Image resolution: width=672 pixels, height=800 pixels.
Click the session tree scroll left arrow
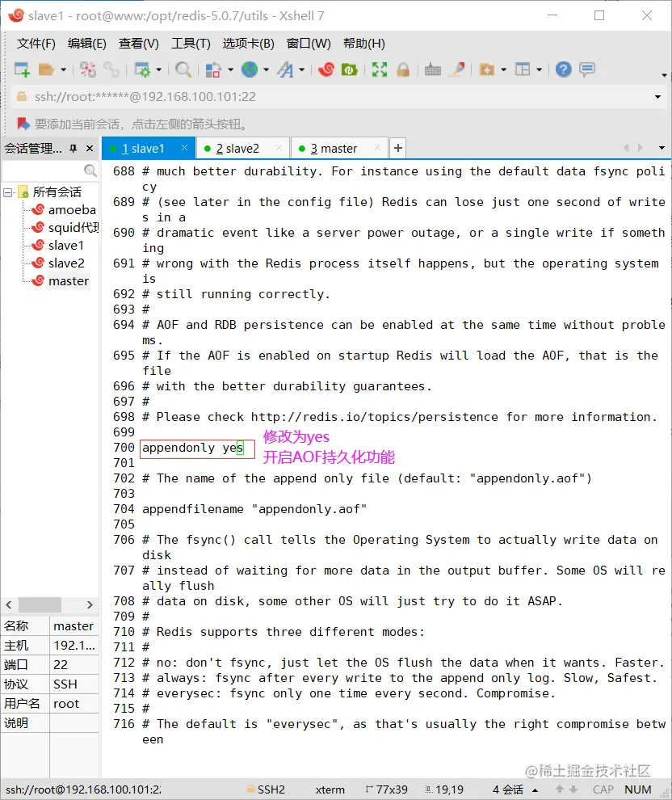pyautogui.click(x=9, y=604)
